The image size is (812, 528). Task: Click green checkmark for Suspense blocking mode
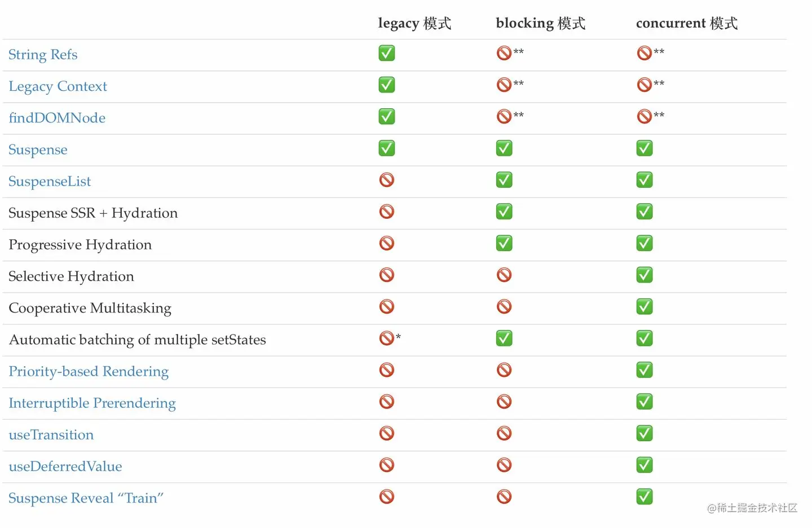[504, 148]
